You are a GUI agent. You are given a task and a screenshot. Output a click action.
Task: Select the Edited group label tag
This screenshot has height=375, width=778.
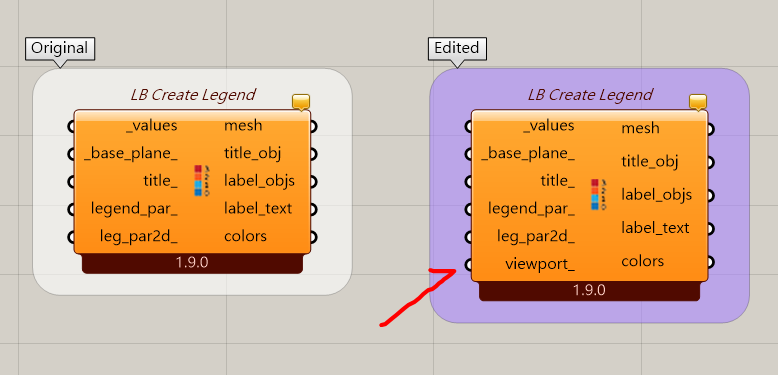457,48
